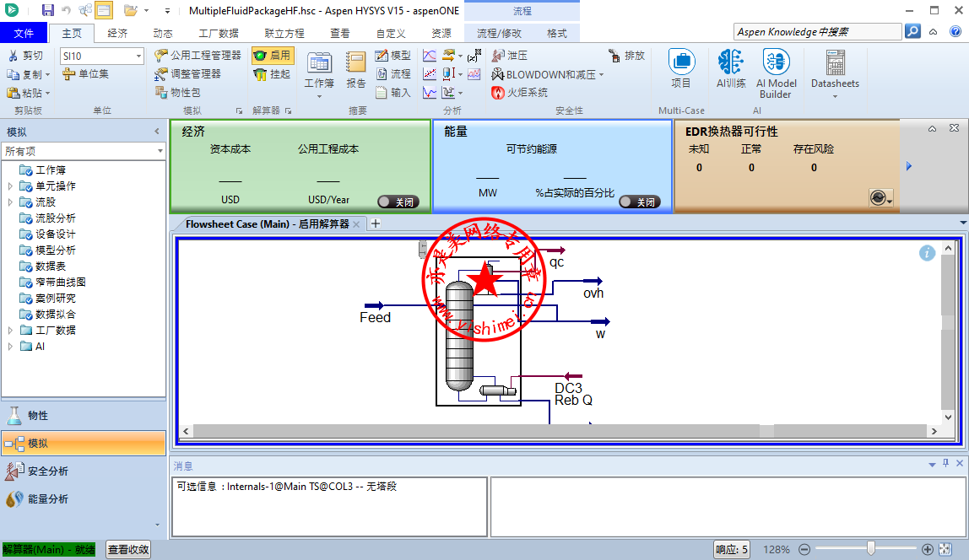The height and width of the screenshot is (560, 969).
Task: Select the Flowsheet Case (Main) tab
Action: tap(268, 224)
